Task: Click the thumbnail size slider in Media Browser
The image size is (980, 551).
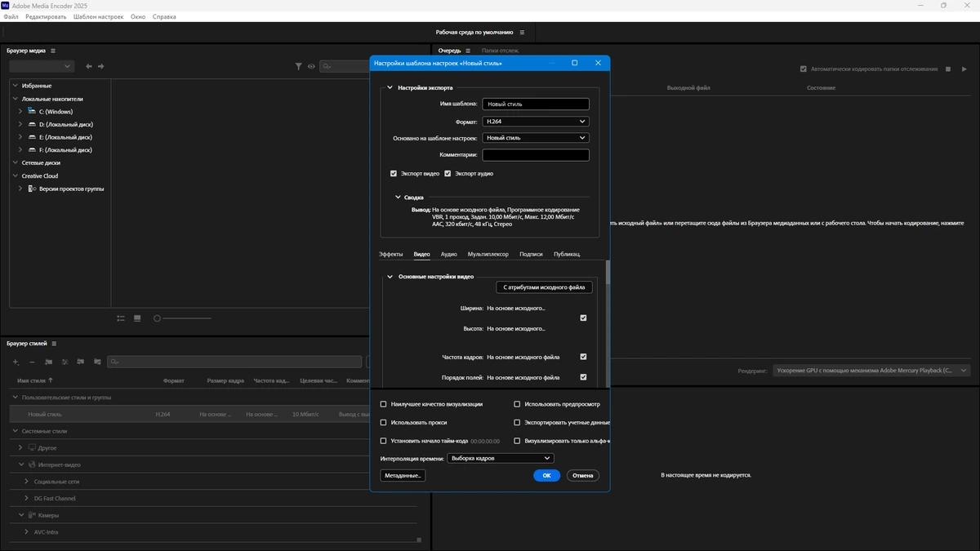Action: [183, 318]
